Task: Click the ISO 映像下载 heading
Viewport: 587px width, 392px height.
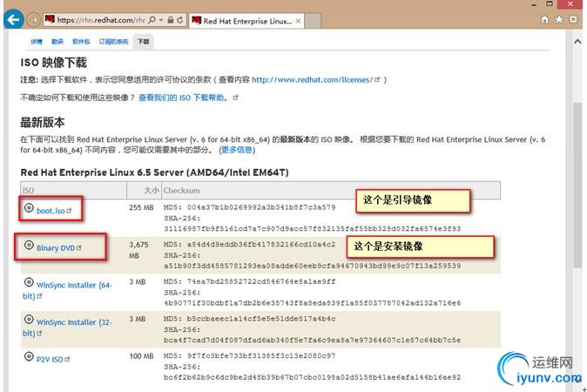Action: (x=53, y=63)
